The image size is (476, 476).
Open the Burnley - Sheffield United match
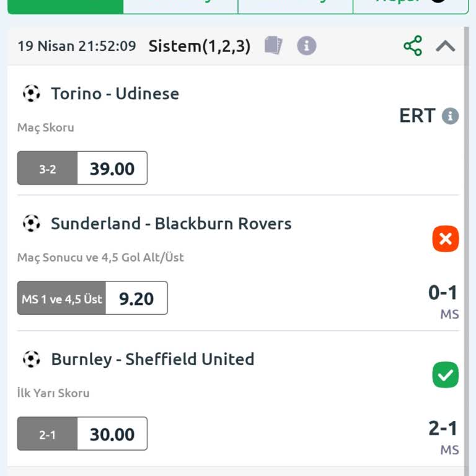[x=152, y=359]
